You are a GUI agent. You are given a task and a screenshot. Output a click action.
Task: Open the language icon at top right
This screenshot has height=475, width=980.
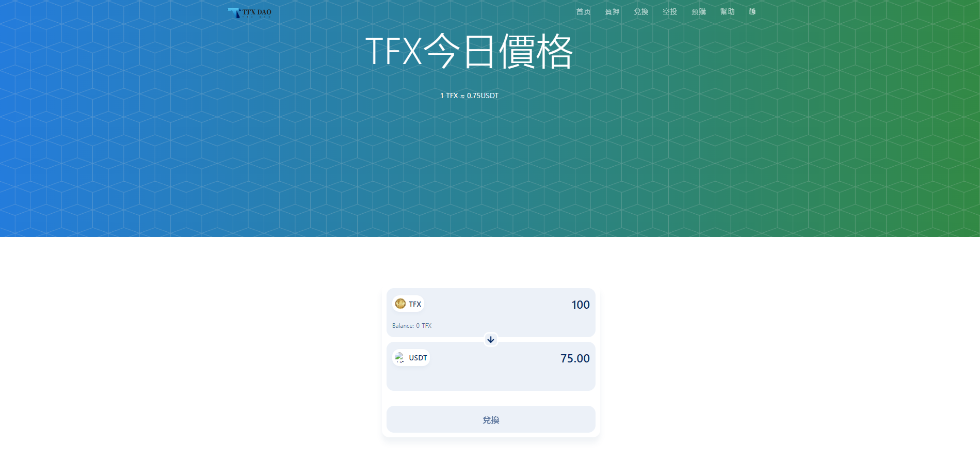(752, 11)
